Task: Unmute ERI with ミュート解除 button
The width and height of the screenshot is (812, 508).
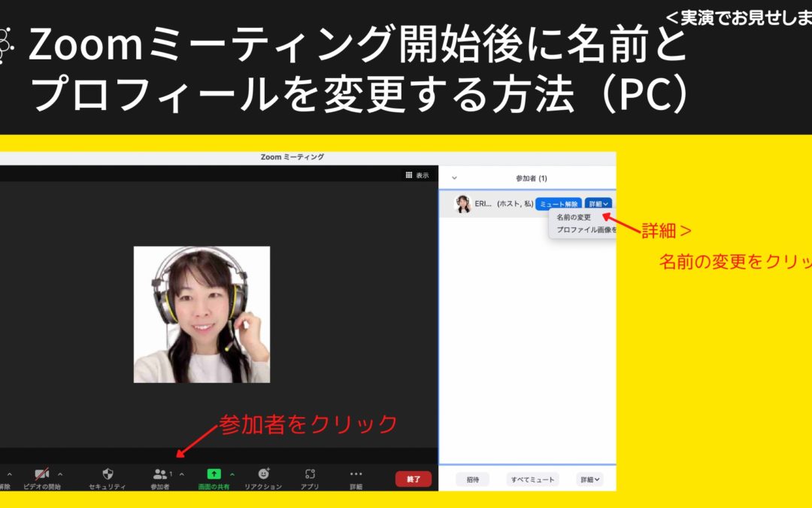Action: coord(559,202)
